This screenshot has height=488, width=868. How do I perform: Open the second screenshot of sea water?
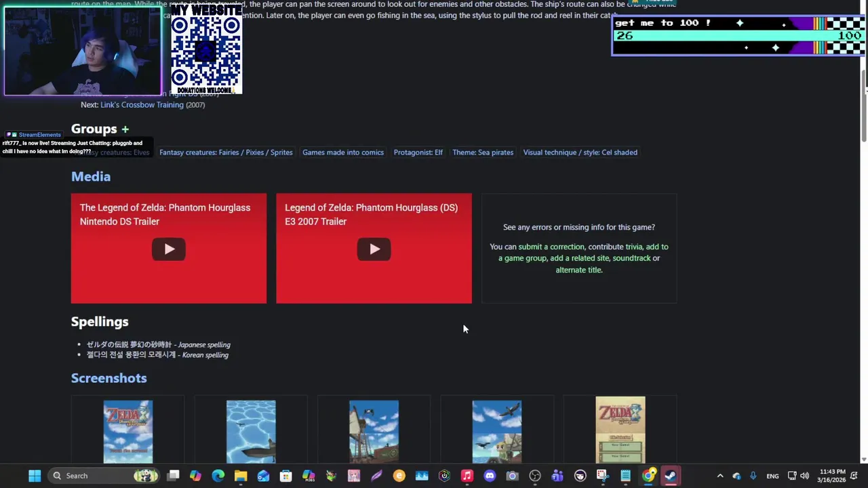tap(251, 432)
